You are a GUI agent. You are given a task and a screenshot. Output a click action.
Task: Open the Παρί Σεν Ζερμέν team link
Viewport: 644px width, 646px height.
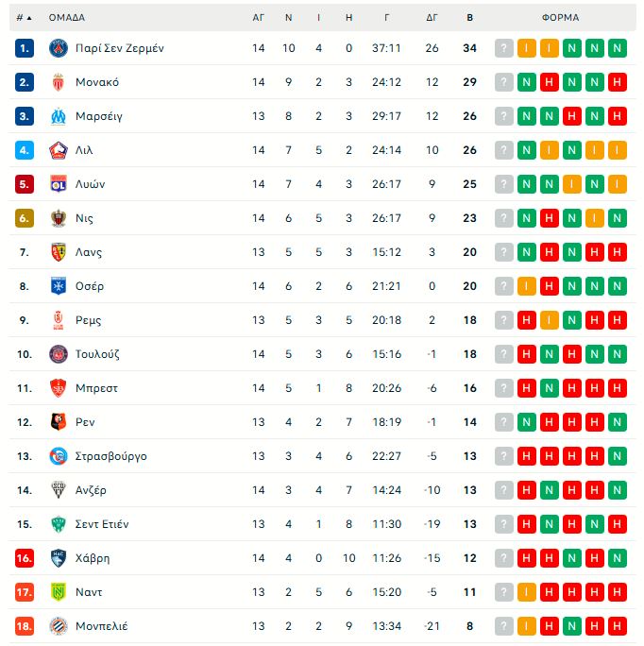click(x=119, y=48)
